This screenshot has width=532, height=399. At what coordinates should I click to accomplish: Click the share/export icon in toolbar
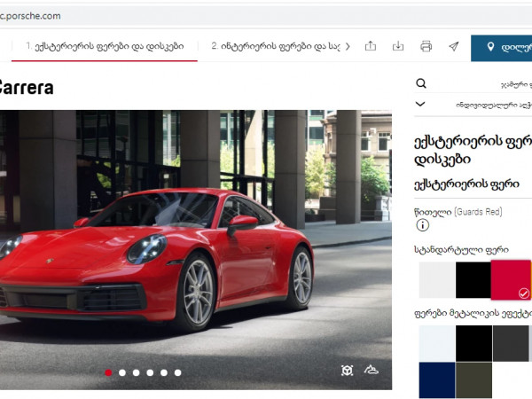[x=371, y=46]
